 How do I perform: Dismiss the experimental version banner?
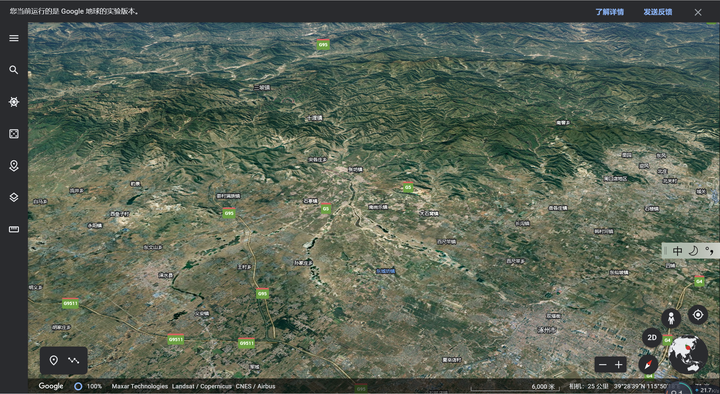click(698, 12)
